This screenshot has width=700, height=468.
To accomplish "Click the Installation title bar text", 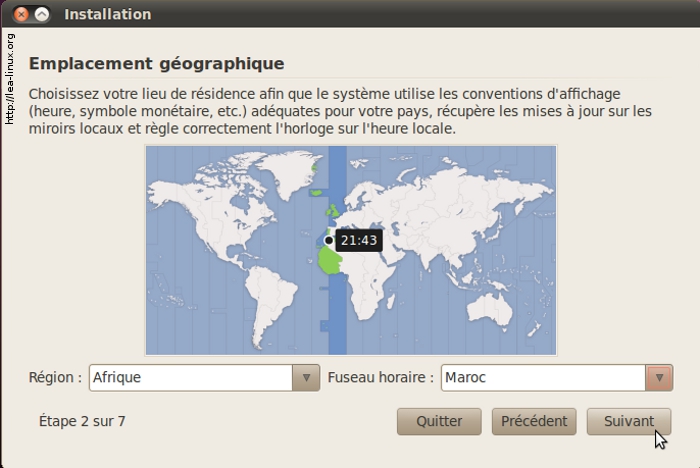I will pos(107,15).
